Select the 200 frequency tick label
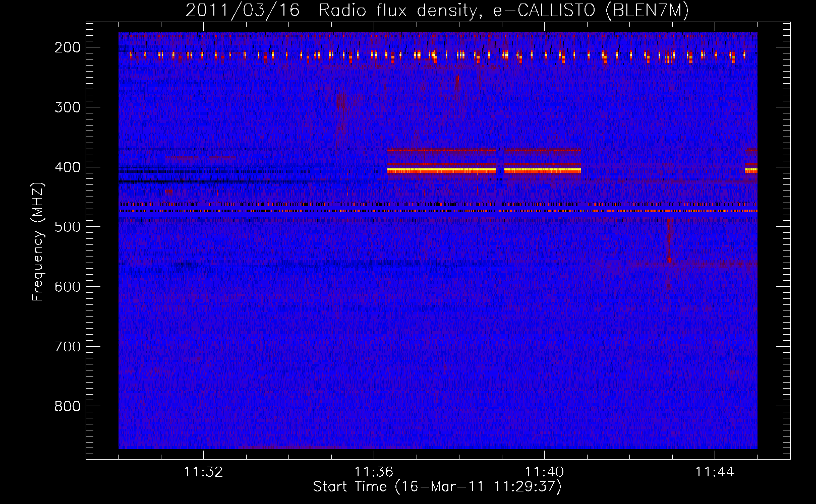Viewport: 816px width, 504px height. [x=68, y=47]
